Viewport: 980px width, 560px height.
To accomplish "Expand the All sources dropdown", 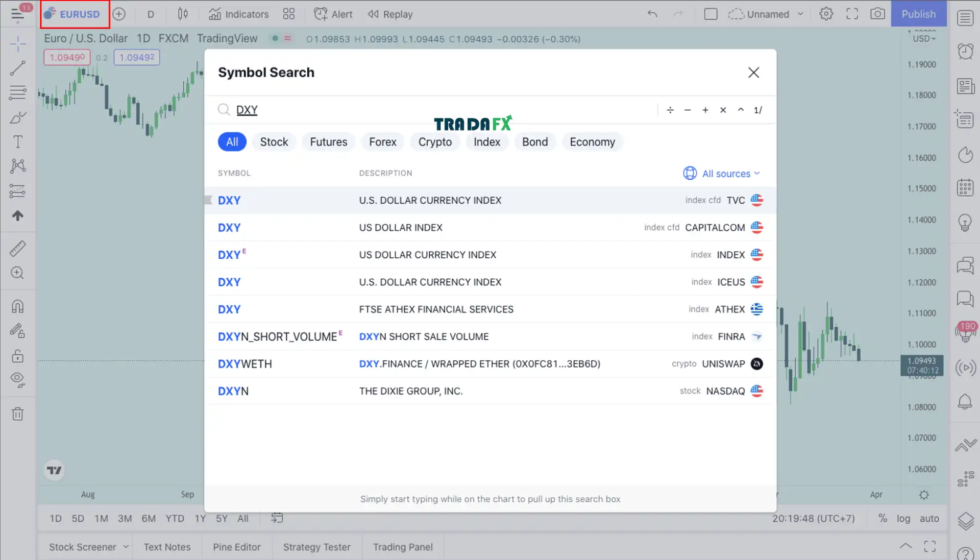I will click(x=722, y=174).
